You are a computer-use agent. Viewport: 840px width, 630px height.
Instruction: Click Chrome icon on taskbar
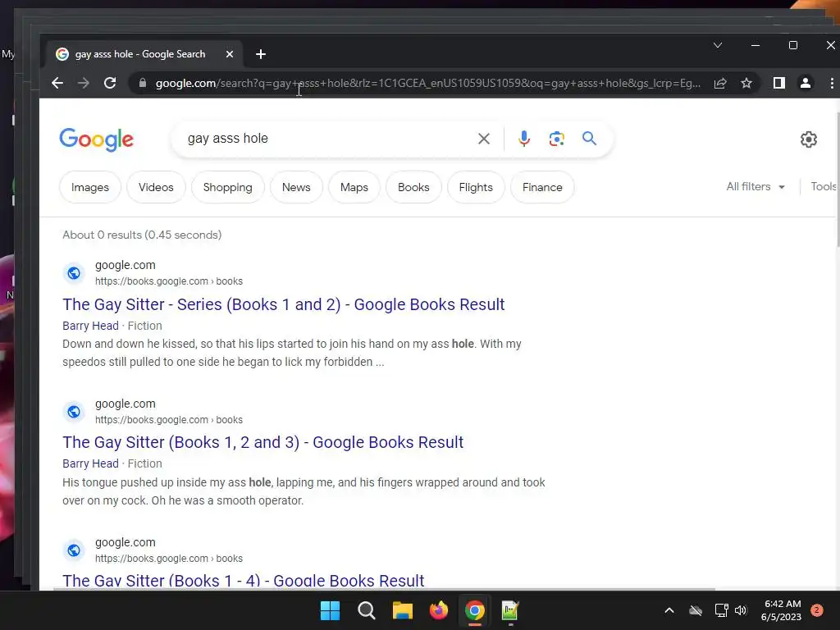(x=475, y=610)
